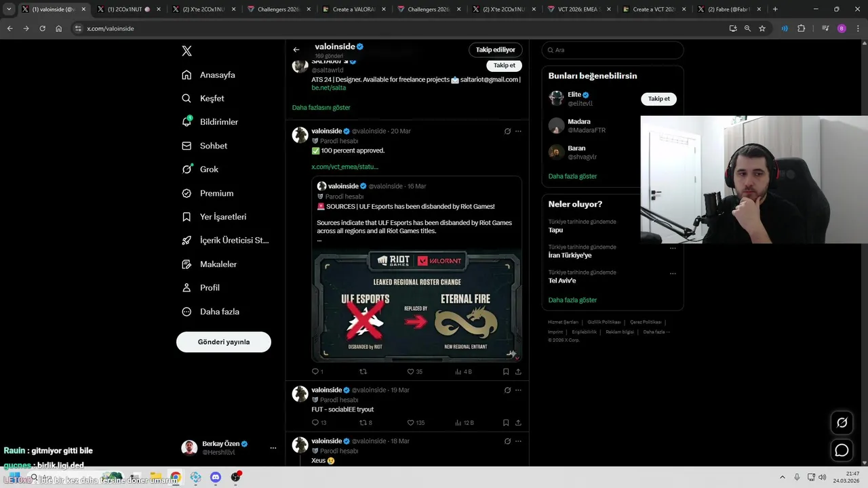
Task: Open account menu dots beside Berkay Özen
Action: [273, 448]
